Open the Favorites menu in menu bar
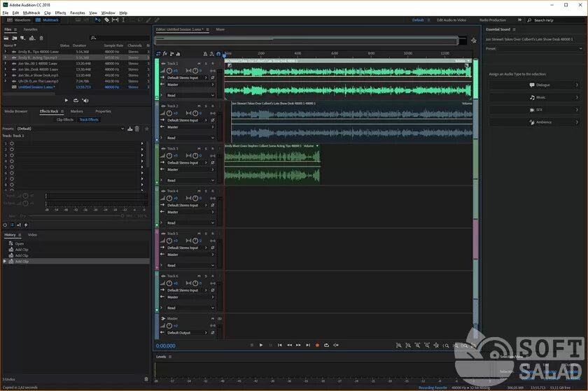The width and height of the screenshot is (588, 391). point(78,13)
